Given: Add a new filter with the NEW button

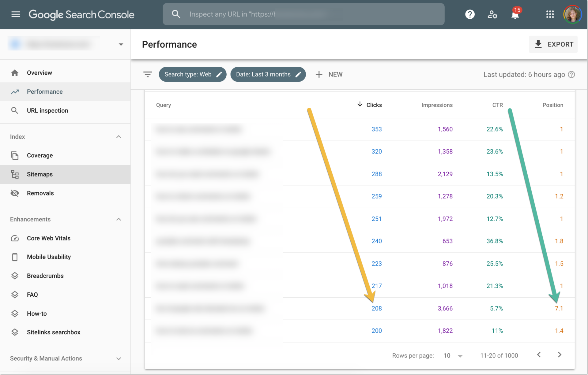Looking at the screenshot, I should [329, 74].
